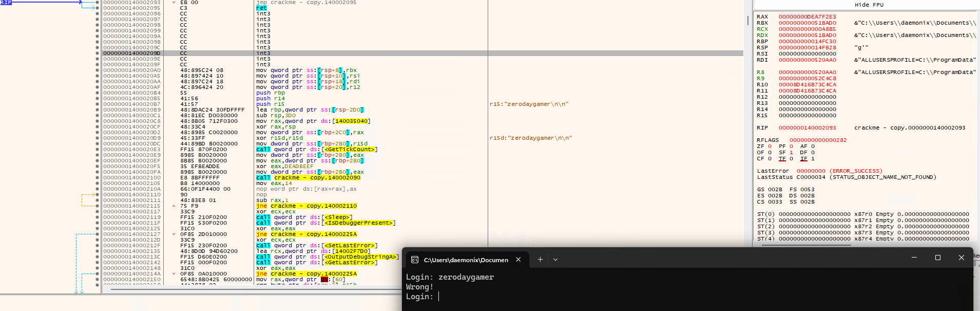Viewport: 980px width, 311px height.
Task: Minimize the terminal window
Action: 914,258
